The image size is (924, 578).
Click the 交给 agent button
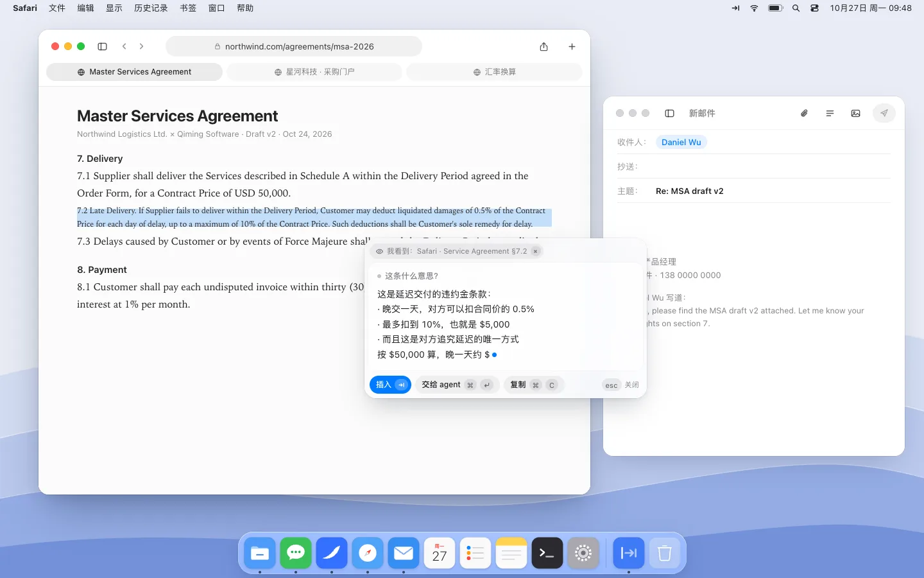pyautogui.click(x=457, y=385)
